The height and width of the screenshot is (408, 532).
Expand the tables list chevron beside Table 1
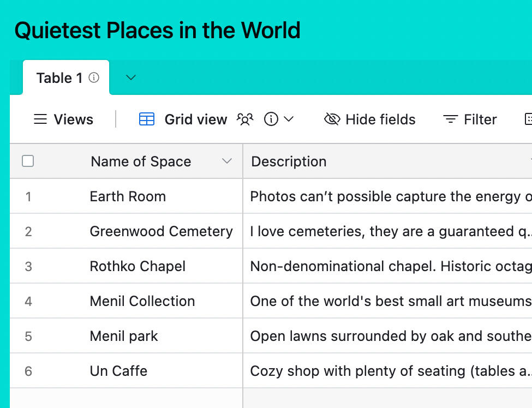130,78
